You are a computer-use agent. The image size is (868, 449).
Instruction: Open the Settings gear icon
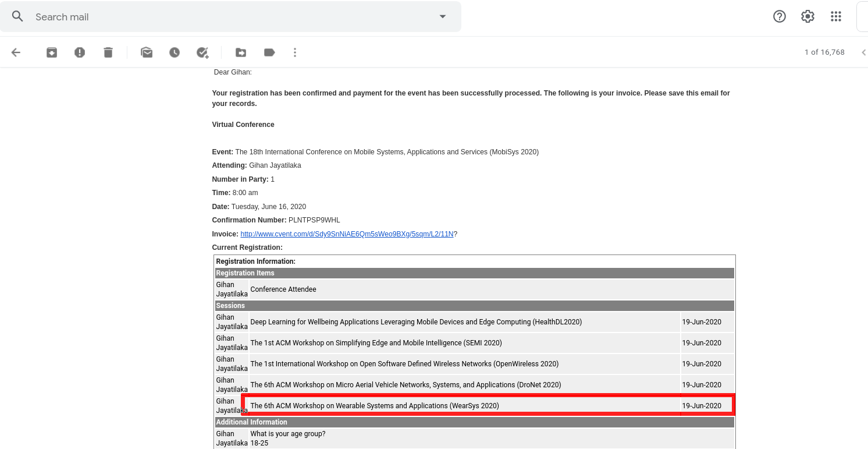807,16
